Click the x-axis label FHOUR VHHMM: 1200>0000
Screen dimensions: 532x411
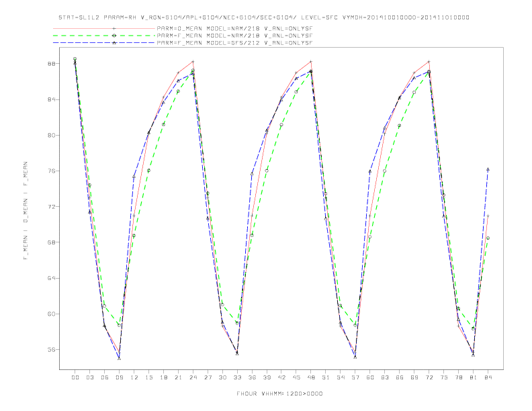click(279, 394)
